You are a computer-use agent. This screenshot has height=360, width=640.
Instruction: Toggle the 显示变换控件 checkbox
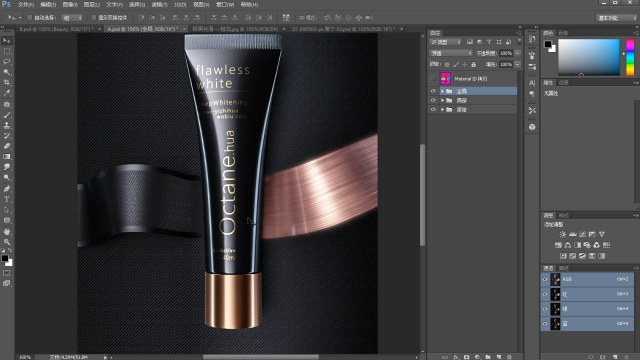pyautogui.click(x=93, y=18)
